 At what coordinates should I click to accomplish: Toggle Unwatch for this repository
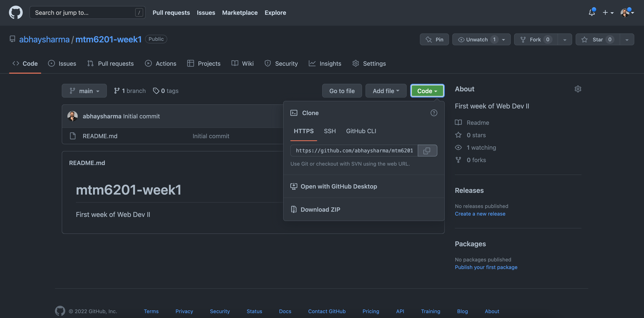pos(476,39)
